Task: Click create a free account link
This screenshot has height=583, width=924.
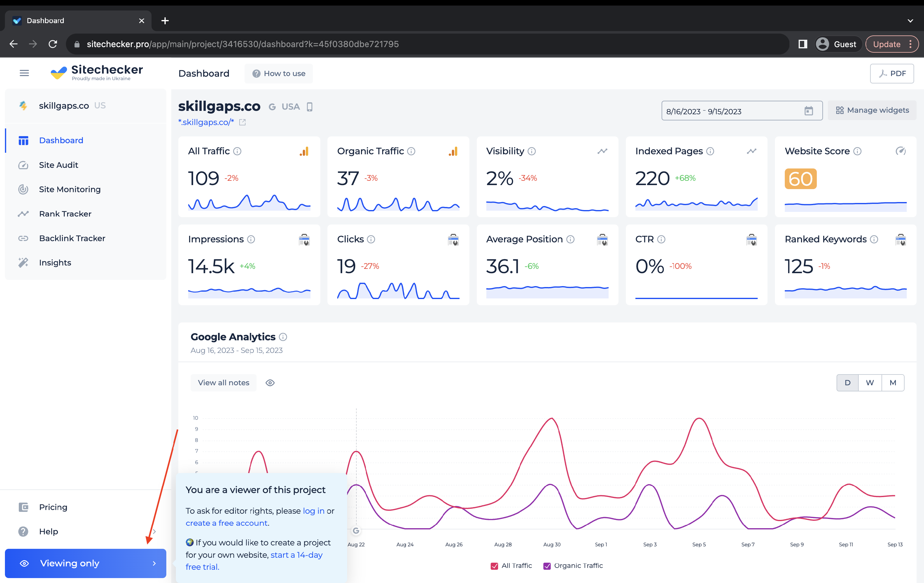Action: coord(226,523)
